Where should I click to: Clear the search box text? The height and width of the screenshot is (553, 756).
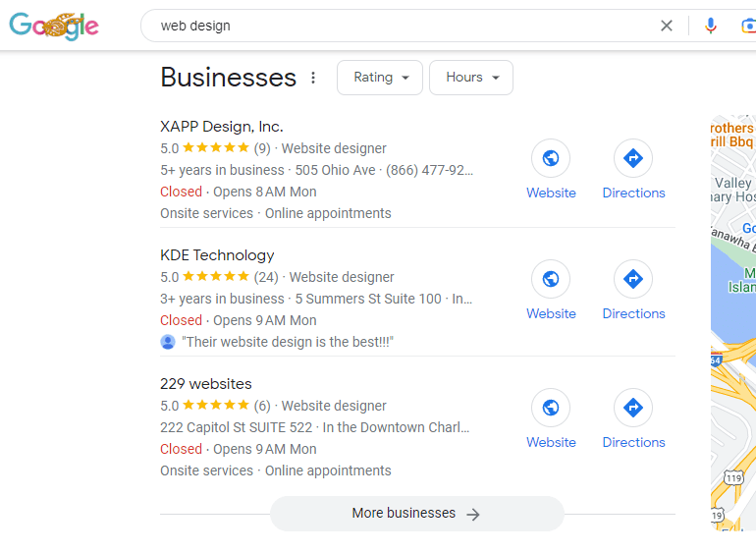coord(667,26)
